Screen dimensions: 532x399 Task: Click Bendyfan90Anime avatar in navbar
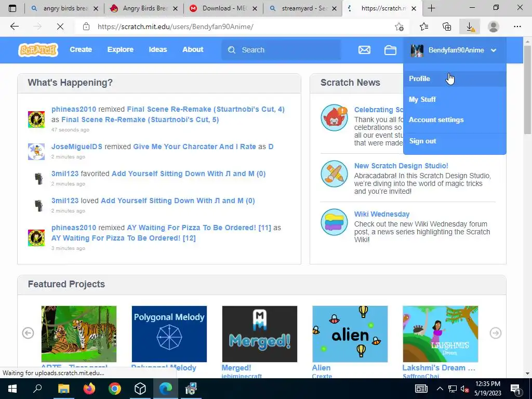coord(417,50)
